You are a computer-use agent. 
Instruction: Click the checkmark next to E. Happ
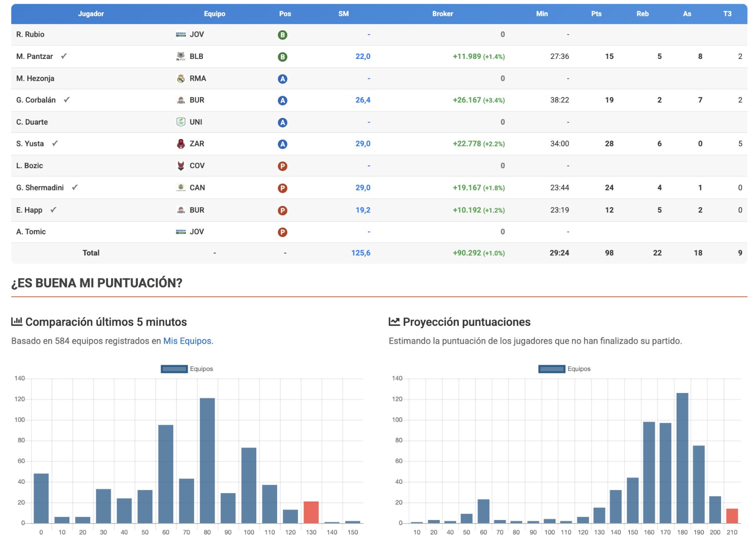54,210
